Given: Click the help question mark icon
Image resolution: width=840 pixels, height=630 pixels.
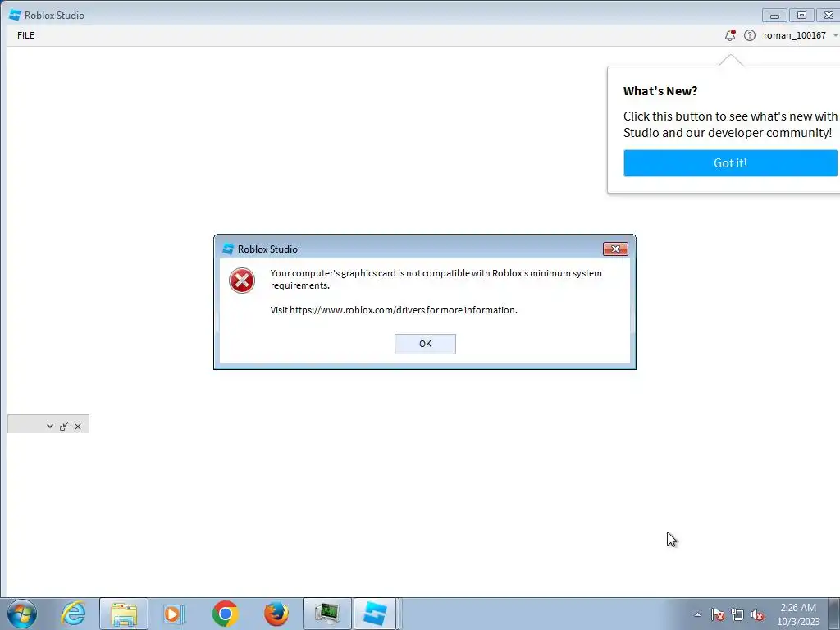Looking at the screenshot, I should click(750, 35).
